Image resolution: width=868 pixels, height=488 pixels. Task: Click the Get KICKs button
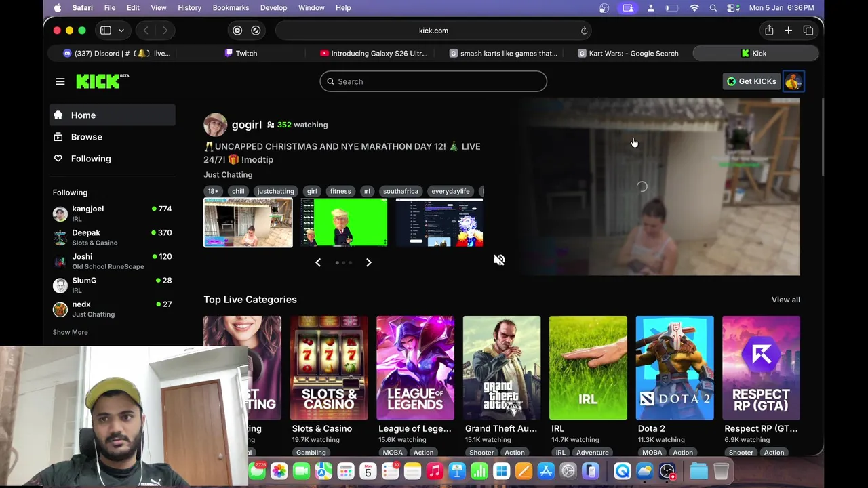751,81
